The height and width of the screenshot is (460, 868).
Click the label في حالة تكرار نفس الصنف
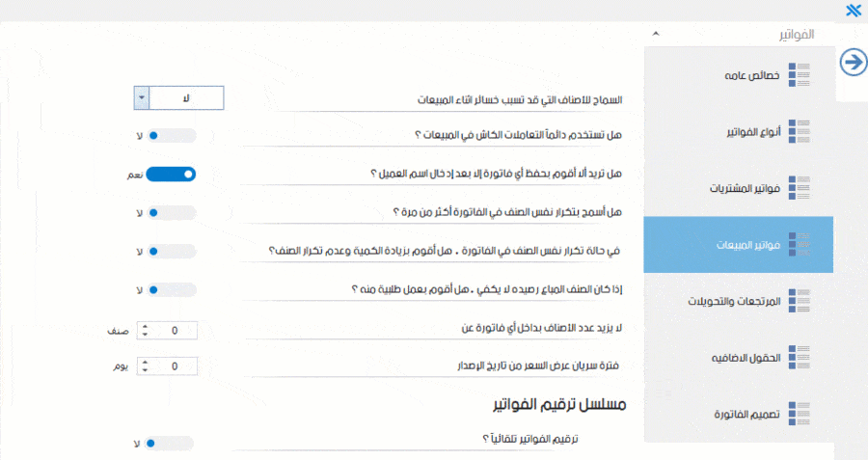[444, 251]
